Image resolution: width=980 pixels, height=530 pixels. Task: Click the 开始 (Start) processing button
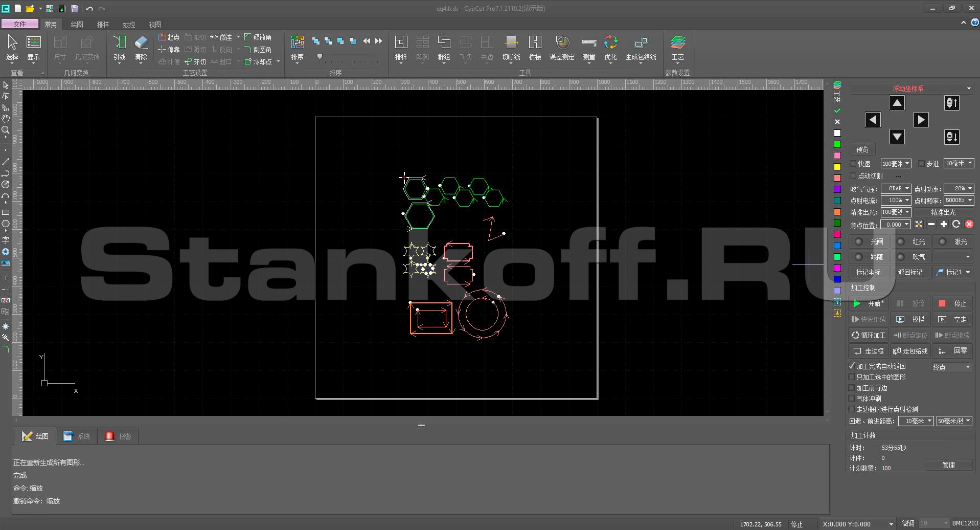[x=869, y=303]
